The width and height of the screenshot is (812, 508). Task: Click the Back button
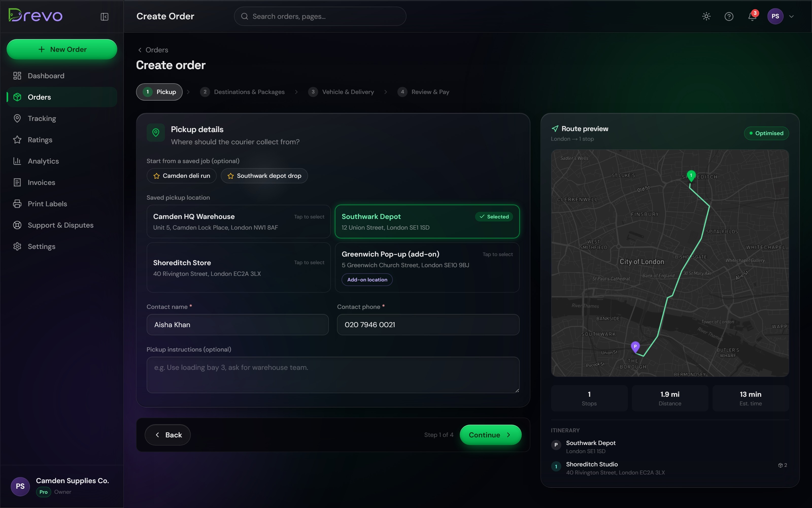coord(168,435)
